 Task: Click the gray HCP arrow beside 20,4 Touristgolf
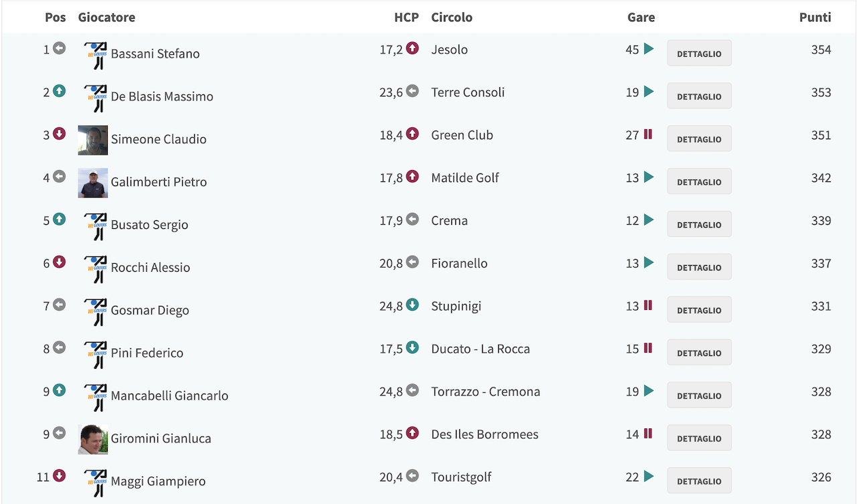412,476
